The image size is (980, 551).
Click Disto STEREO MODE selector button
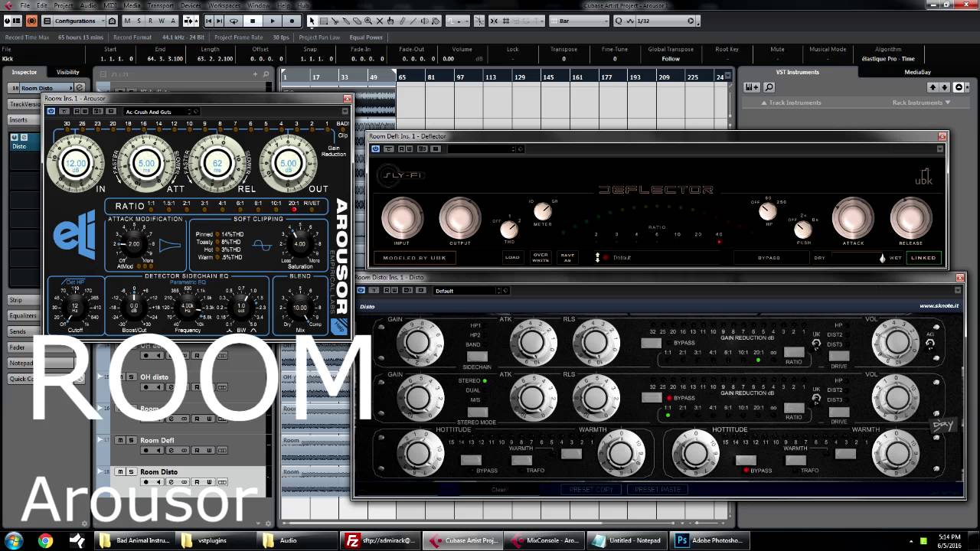tap(476, 412)
